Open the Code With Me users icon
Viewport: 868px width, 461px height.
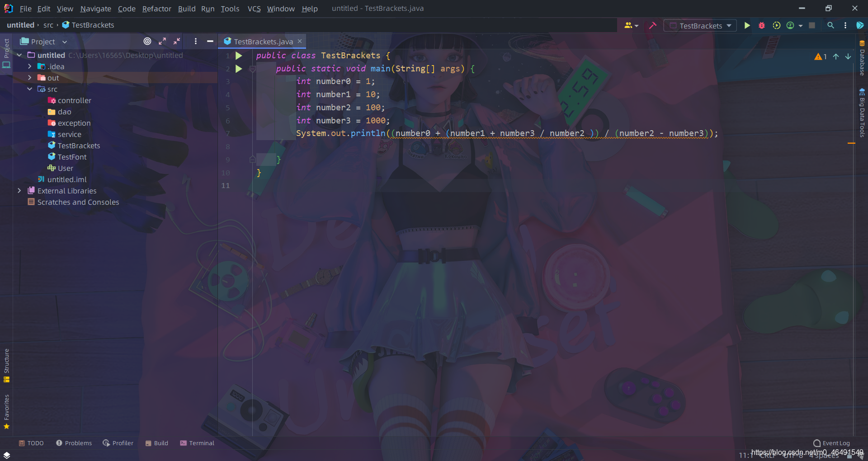(x=628, y=26)
